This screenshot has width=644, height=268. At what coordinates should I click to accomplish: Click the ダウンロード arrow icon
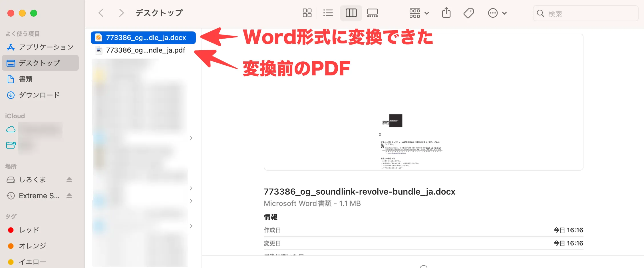(x=11, y=95)
